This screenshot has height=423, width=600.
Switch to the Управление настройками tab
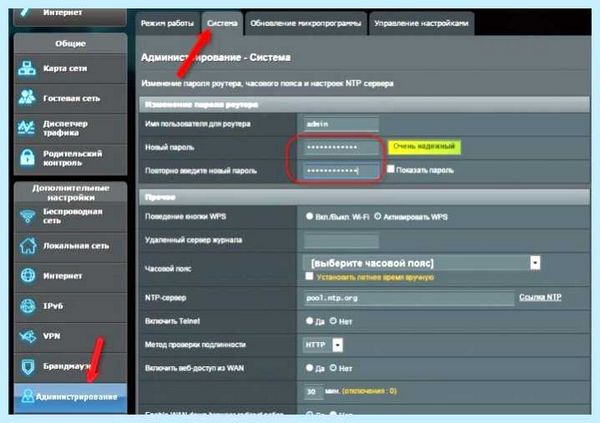coord(421,23)
